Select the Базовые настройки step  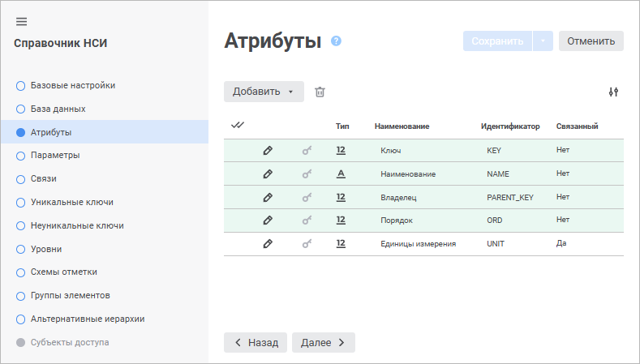point(72,85)
